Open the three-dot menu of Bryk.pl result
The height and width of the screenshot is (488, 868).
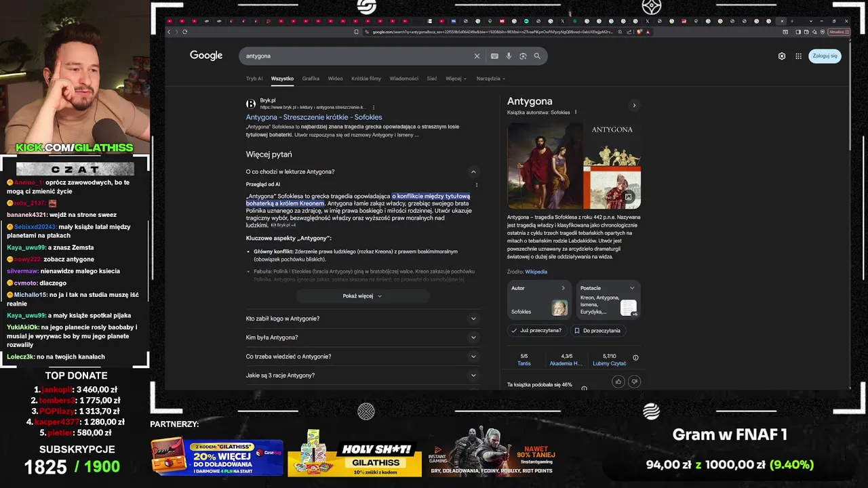374,107
